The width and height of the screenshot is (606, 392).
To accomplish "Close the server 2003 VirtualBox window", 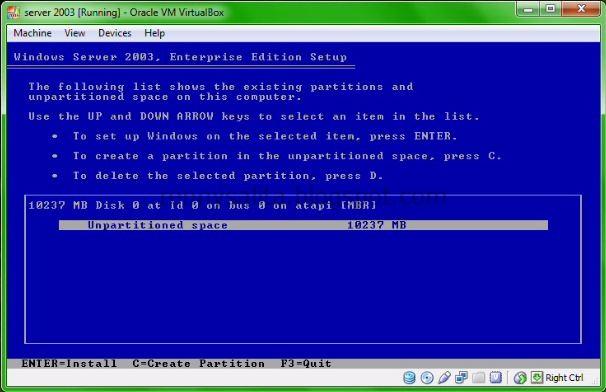I will point(580,9).
